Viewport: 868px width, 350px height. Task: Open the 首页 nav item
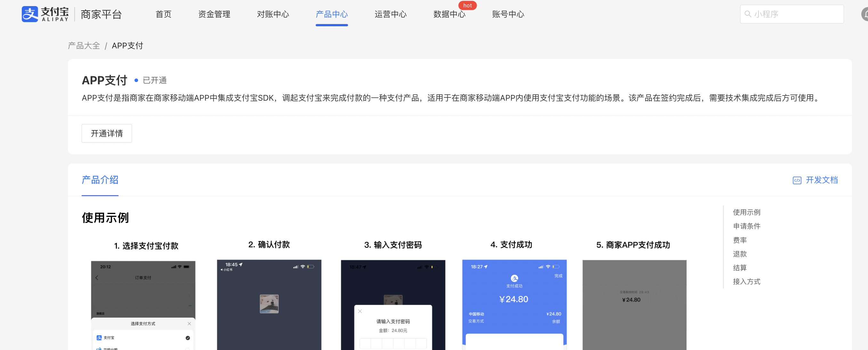163,14
